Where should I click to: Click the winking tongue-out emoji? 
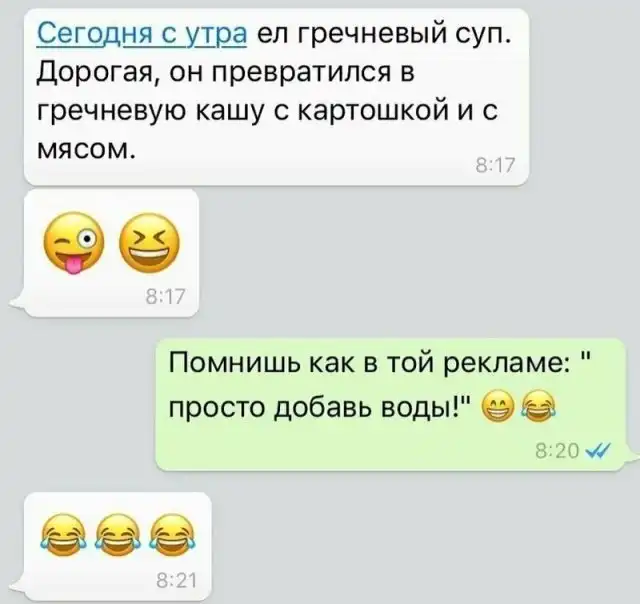point(74,243)
